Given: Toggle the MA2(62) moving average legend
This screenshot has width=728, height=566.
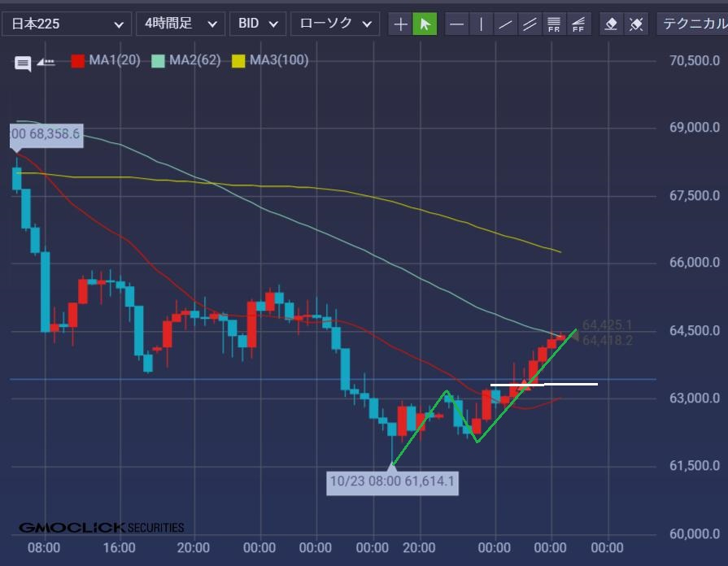Looking at the screenshot, I should click(186, 60).
